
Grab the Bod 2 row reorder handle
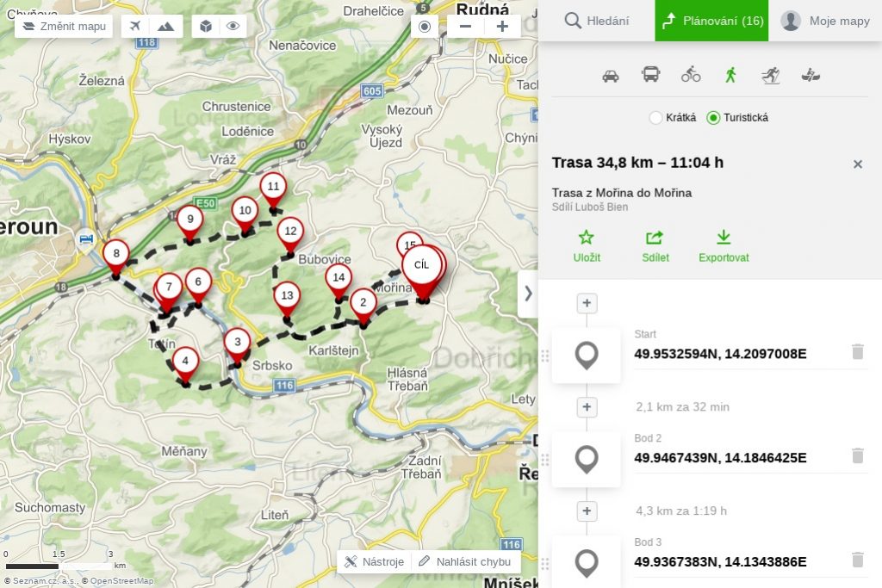tap(544, 460)
